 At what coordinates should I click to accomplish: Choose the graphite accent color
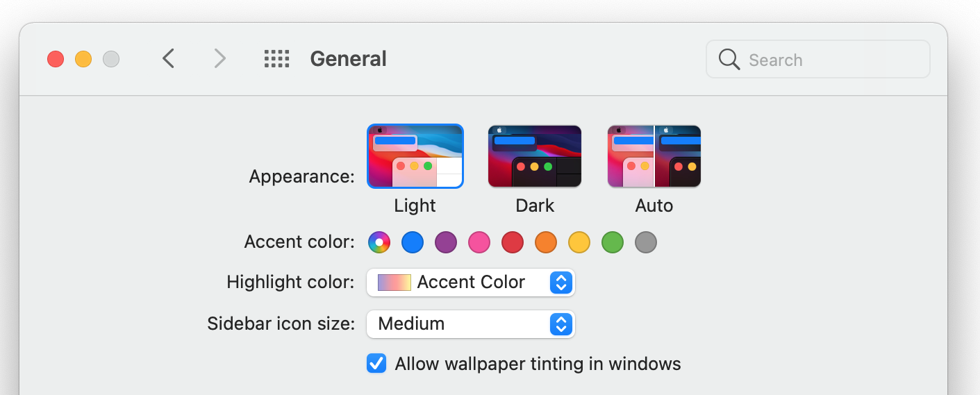point(646,242)
